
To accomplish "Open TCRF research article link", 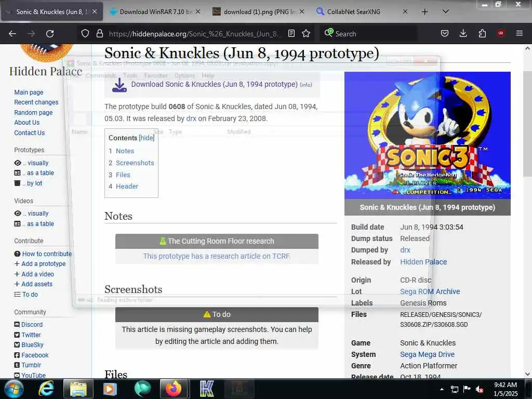I will tap(217, 256).
